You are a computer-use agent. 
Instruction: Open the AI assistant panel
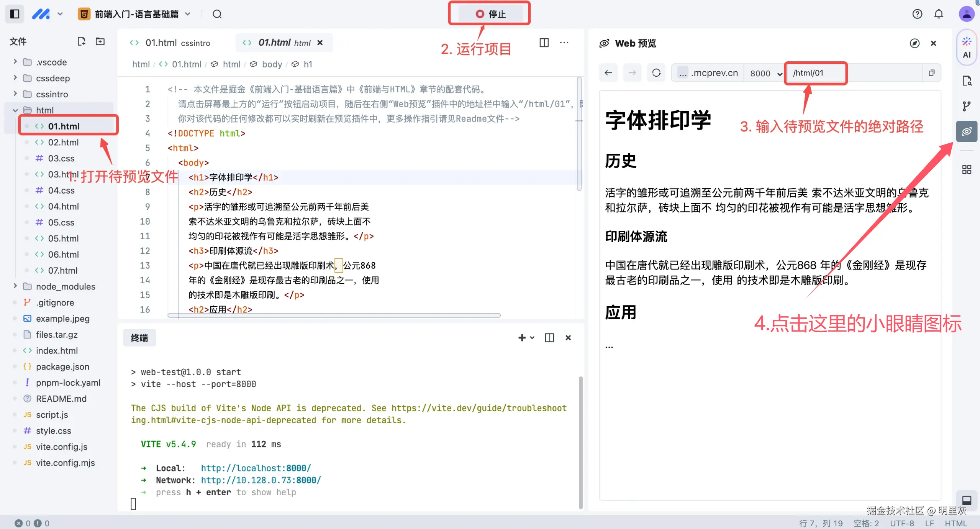pos(966,48)
